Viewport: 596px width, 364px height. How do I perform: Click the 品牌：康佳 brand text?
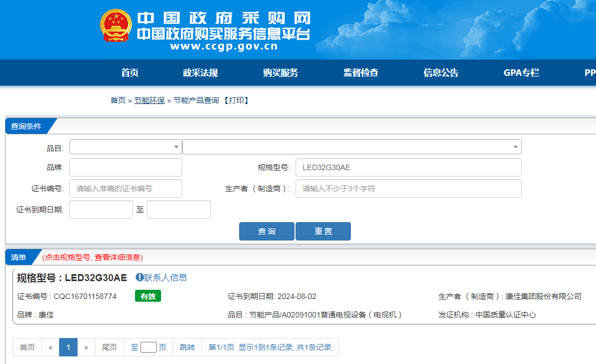point(35,315)
